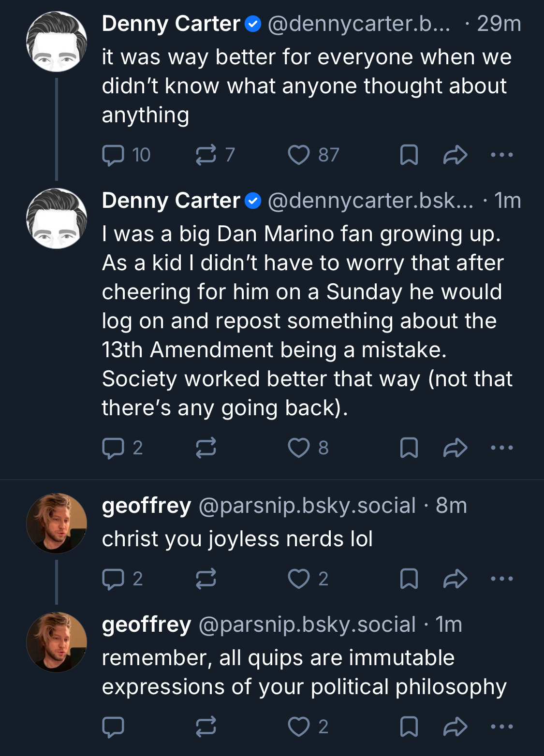Share the 'it was way better' post

[455, 155]
